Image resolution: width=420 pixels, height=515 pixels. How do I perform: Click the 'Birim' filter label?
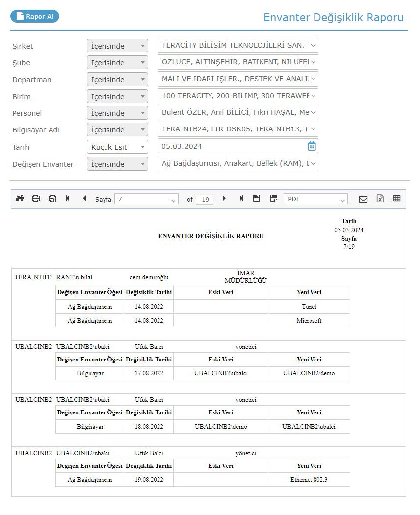[x=21, y=97]
